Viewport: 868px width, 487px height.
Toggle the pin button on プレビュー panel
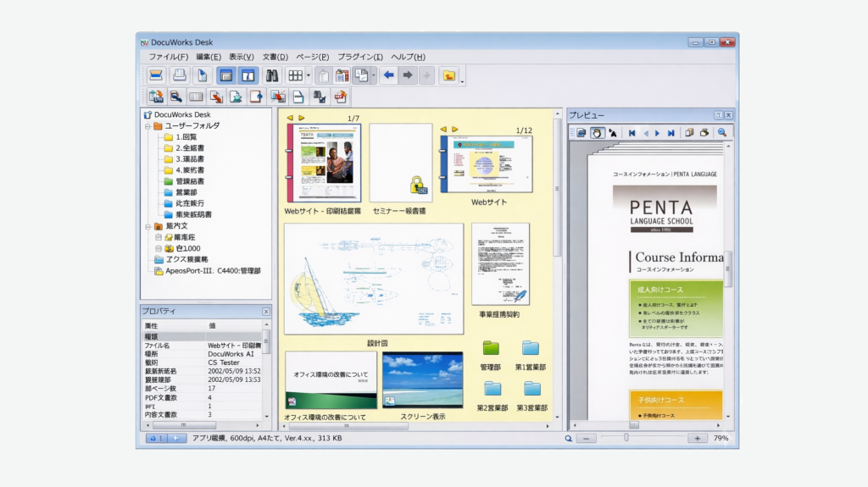tap(718, 114)
